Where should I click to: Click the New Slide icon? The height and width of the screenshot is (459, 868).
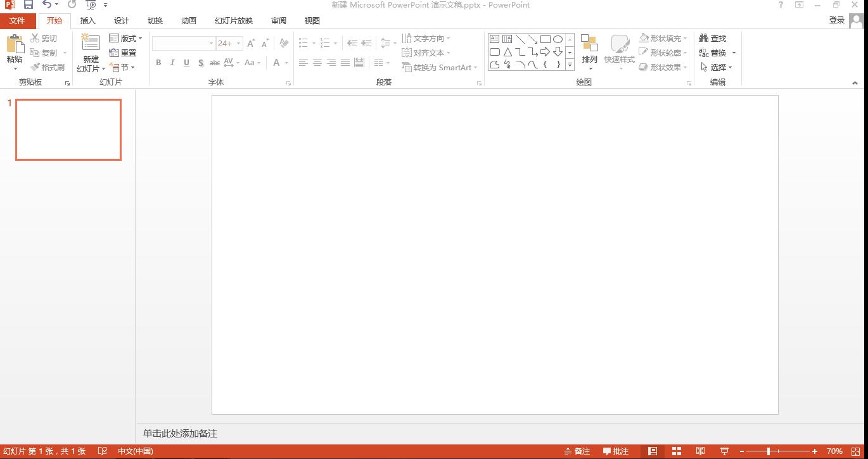(91, 44)
